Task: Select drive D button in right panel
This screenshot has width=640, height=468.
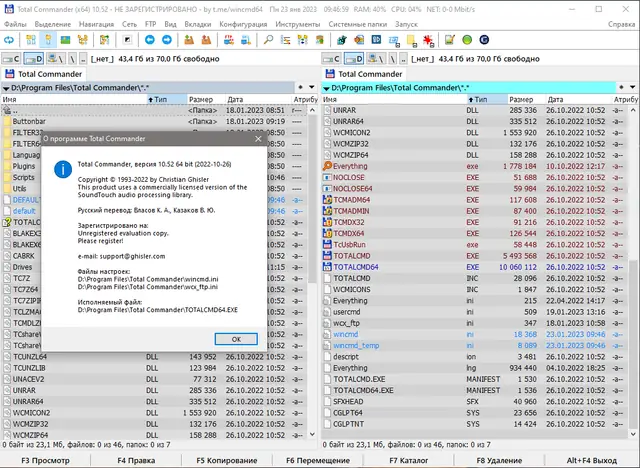Action: click(356, 59)
